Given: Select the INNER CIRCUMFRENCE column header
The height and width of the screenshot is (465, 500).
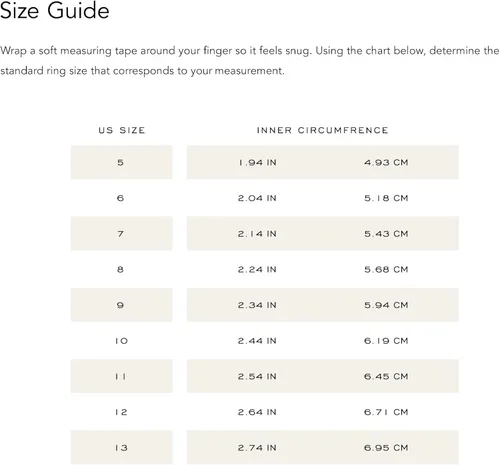Looking at the screenshot, I should [x=322, y=130].
